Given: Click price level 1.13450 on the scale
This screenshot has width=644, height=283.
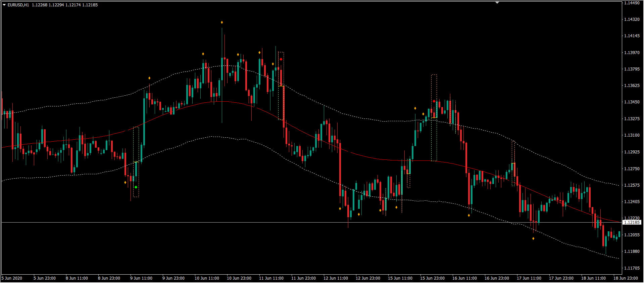Looking at the screenshot, I should [632, 102].
